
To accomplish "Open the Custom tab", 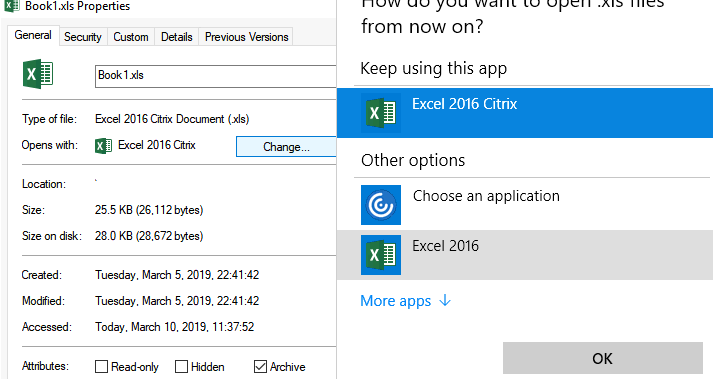I will (131, 37).
